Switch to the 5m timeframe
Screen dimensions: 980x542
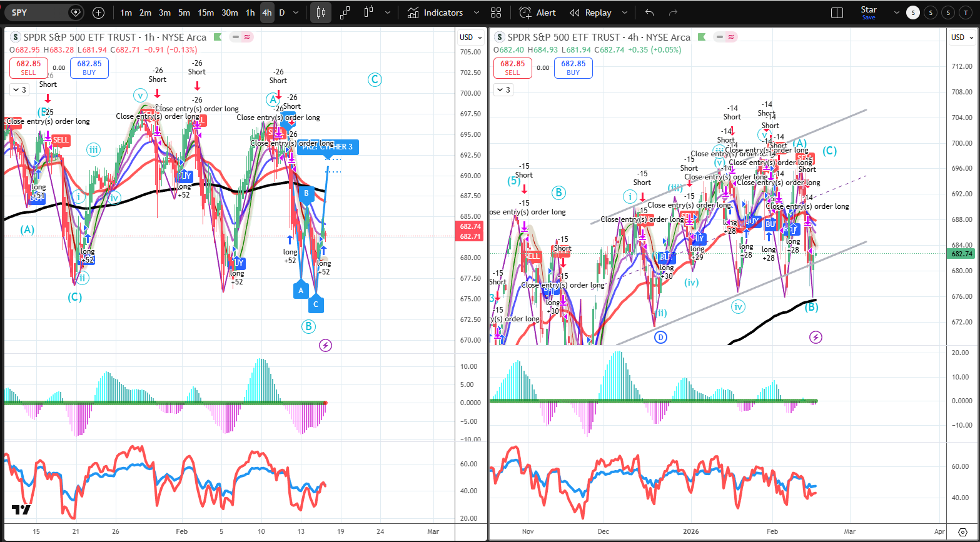point(184,13)
